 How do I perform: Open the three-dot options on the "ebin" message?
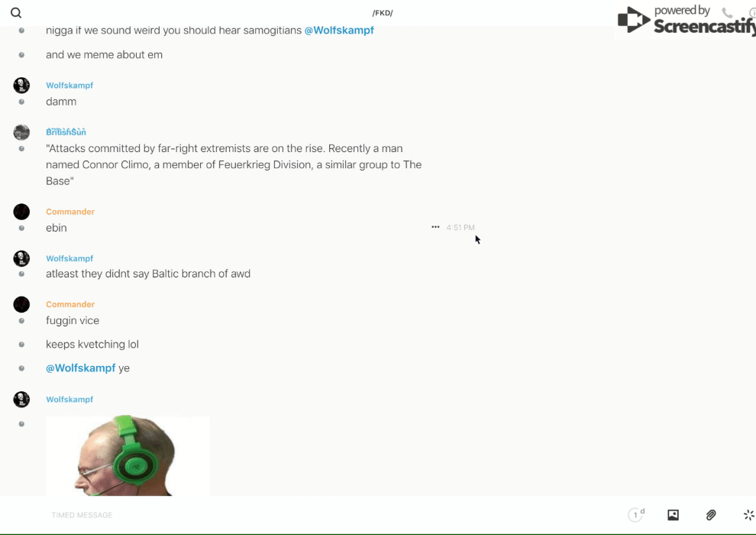[x=435, y=227]
